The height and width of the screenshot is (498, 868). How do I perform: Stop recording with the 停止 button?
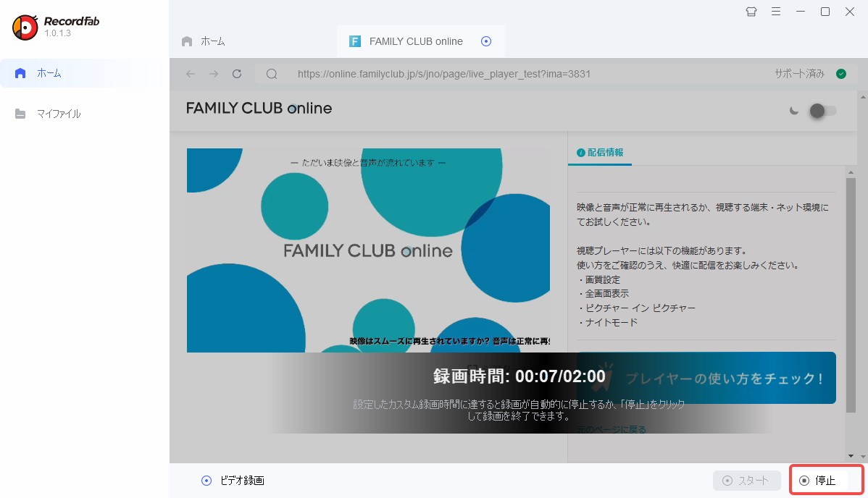pyautogui.click(x=826, y=481)
